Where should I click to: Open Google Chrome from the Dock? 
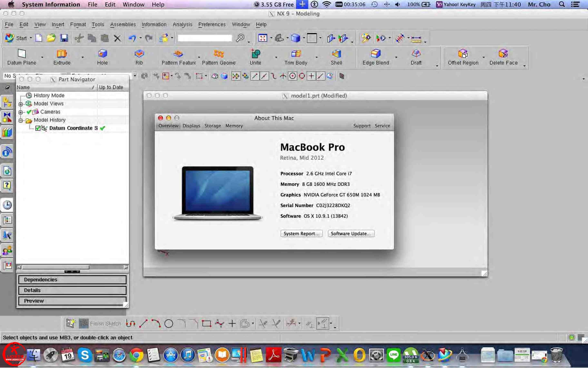(136, 355)
